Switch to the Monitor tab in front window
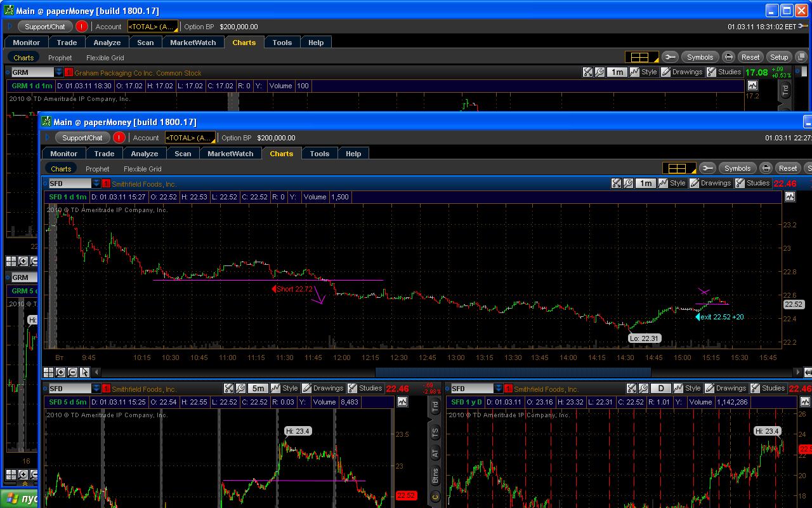The image size is (812, 508). [x=63, y=154]
